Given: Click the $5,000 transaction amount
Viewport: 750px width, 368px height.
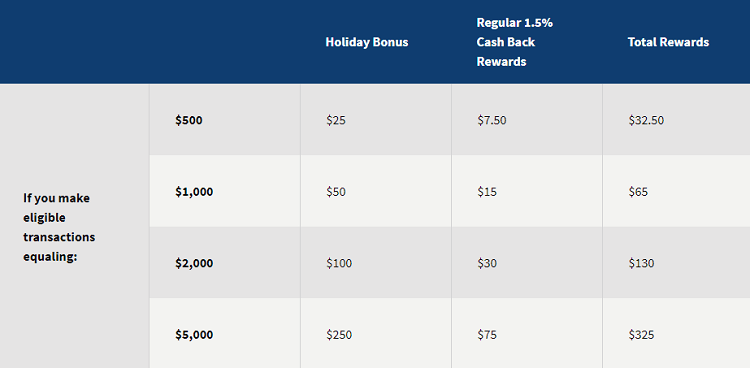Looking at the screenshot, I should pos(194,335).
